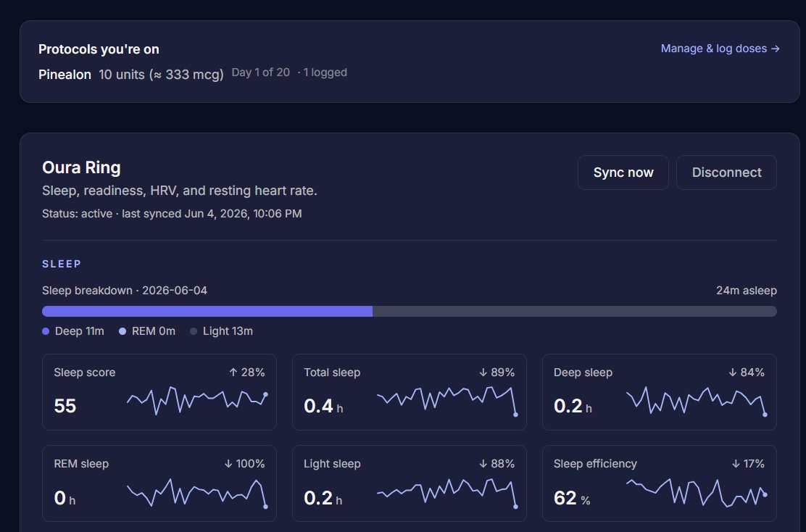Click the Oura Ring heading

81,167
